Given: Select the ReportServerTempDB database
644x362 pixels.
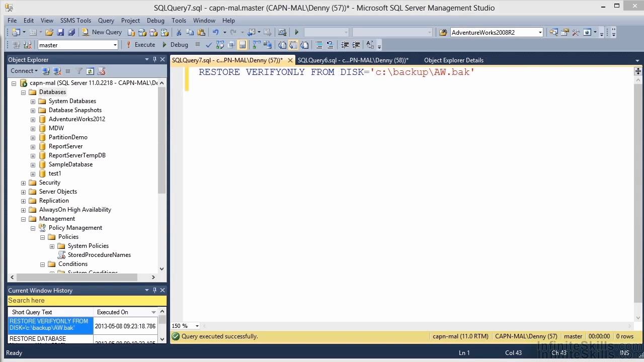Looking at the screenshot, I should (77, 155).
